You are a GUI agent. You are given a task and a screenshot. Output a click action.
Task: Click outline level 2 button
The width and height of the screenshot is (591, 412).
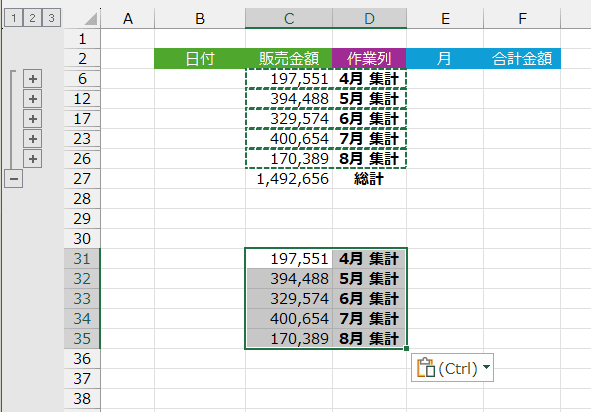point(32,18)
